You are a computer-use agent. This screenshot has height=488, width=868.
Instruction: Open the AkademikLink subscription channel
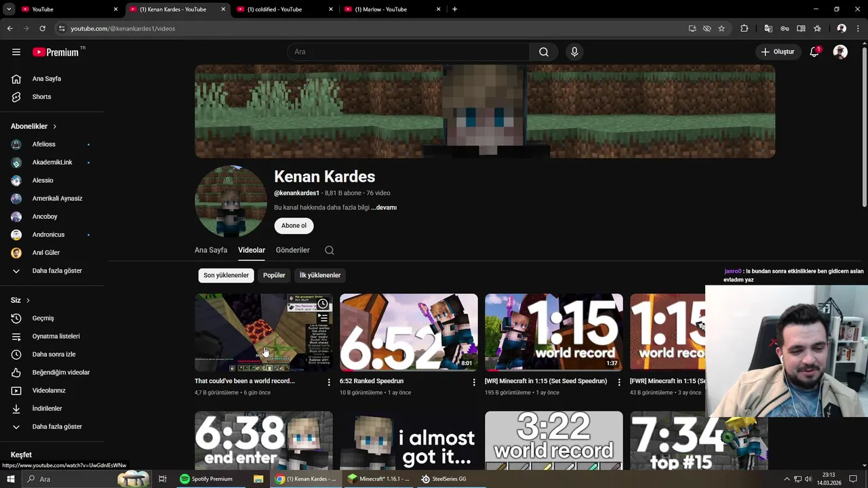tap(53, 163)
